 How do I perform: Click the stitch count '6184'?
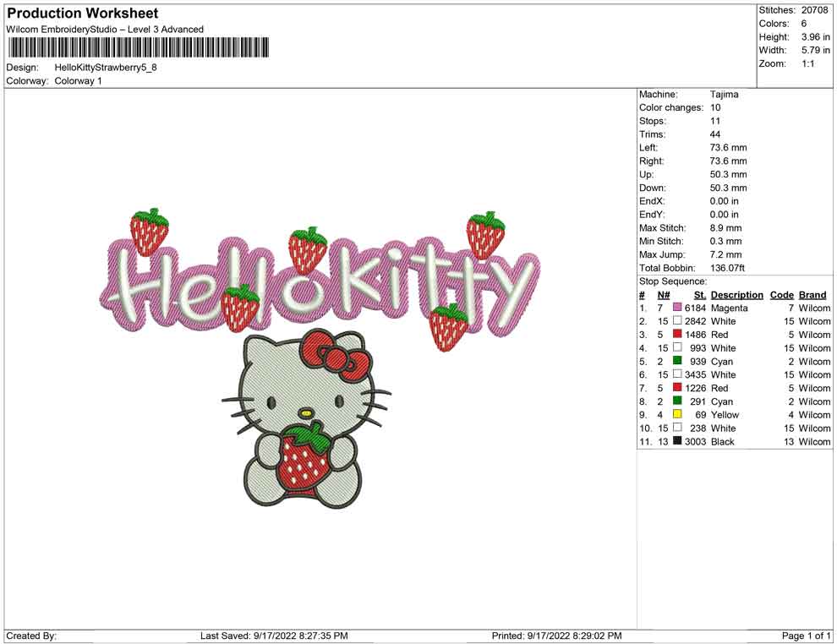pos(696,308)
